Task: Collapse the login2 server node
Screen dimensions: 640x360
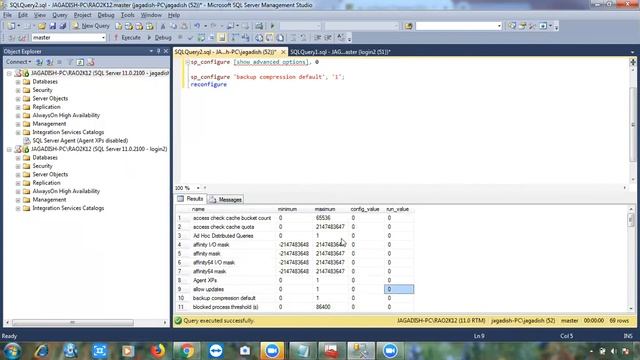Action: pyautogui.click(x=9, y=149)
